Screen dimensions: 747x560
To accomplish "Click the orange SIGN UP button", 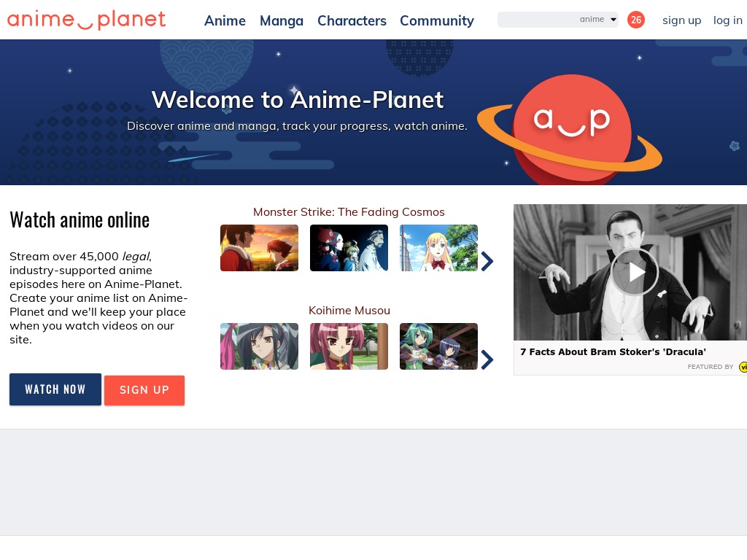I will click(x=144, y=390).
